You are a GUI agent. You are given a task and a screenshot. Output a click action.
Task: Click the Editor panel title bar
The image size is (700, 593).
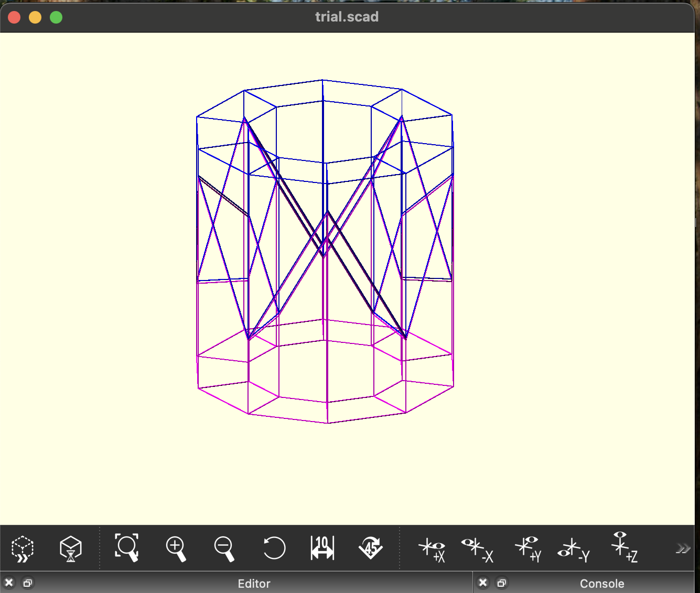coord(254,584)
